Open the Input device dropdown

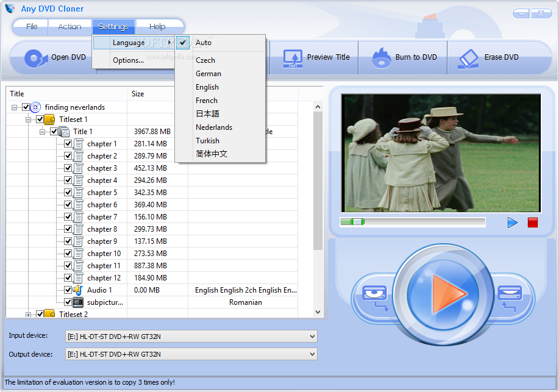pos(312,337)
